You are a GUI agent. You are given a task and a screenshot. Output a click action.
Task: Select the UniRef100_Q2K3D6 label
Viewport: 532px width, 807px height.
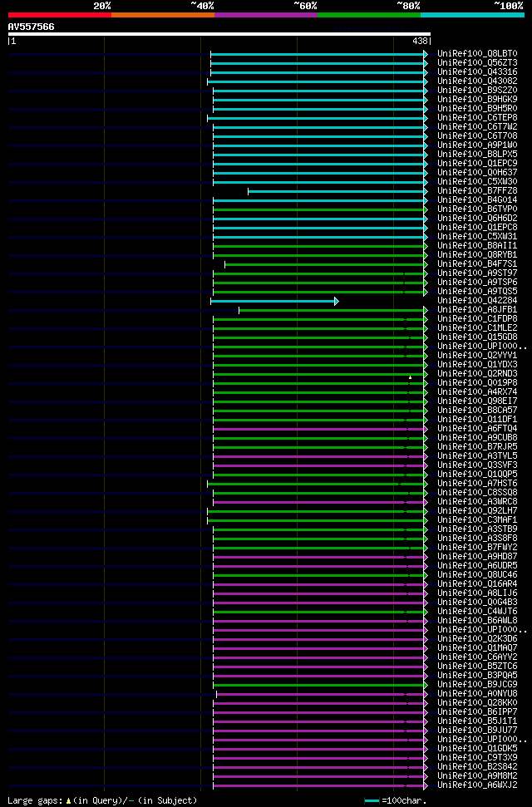pos(477,639)
